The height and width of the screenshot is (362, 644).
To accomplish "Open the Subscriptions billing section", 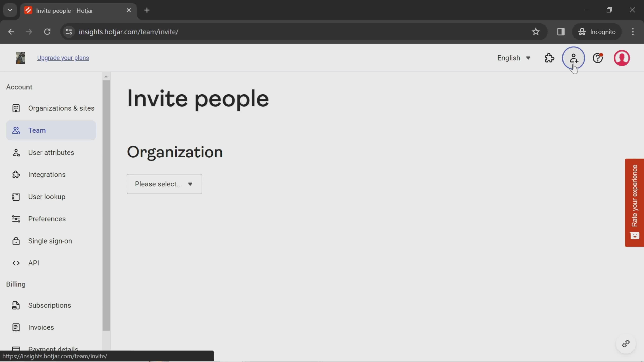I will (x=49, y=305).
